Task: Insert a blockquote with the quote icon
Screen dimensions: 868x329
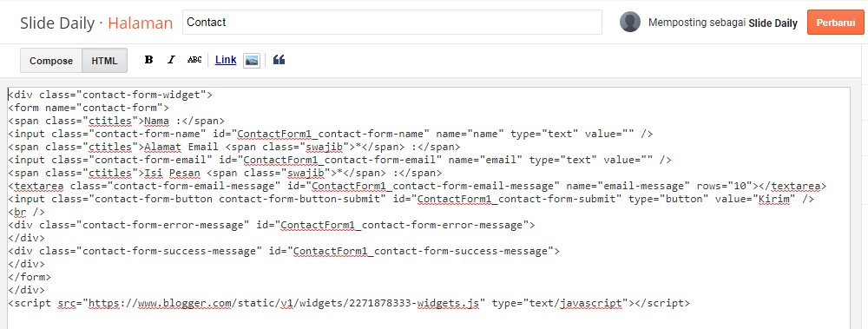Action: click(x=279, y=60)
